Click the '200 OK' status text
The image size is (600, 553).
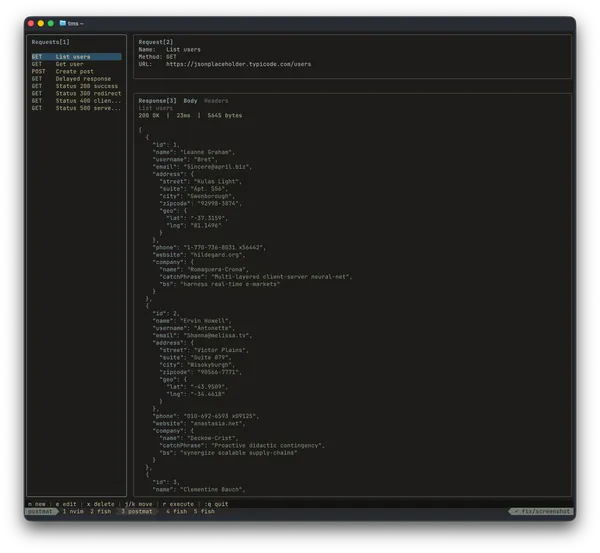click(x=149, y=115)
